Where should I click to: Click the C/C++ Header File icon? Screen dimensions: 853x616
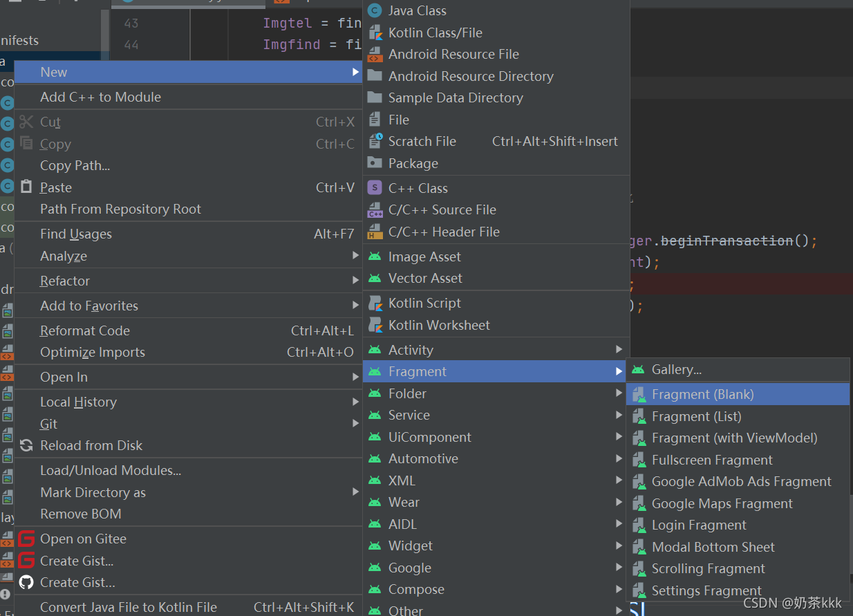point(375,232)
